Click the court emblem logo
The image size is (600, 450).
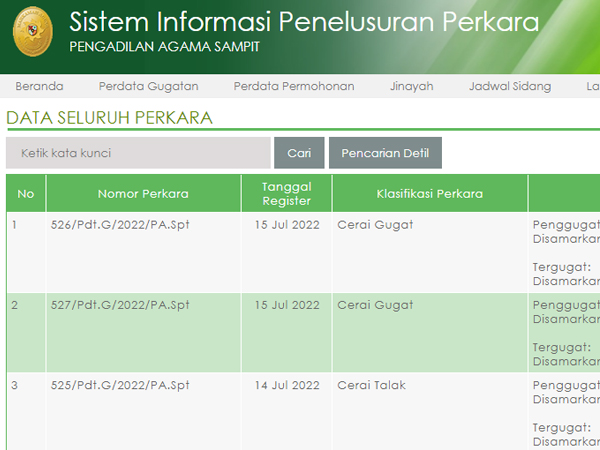[33, 31]
